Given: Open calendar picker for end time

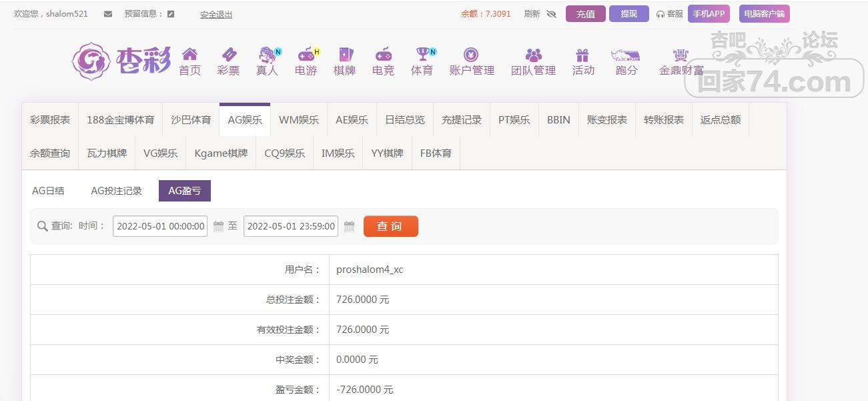Looking at the screenshot, I should (349, 227).
